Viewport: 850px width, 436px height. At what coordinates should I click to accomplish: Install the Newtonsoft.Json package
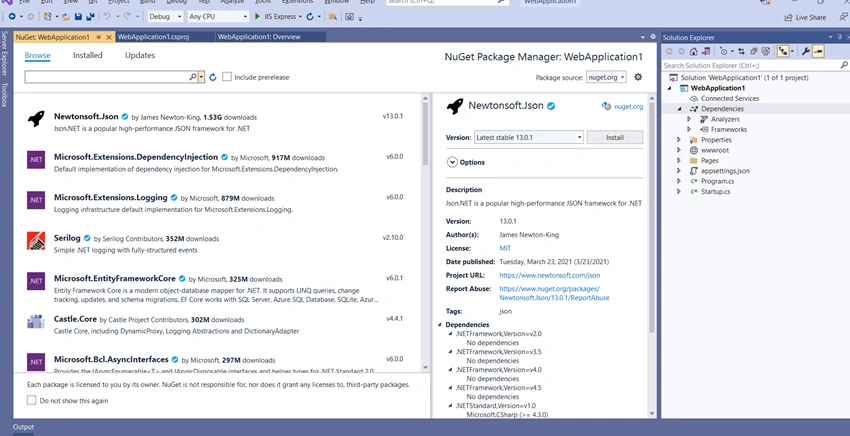(x=615, y=137)
